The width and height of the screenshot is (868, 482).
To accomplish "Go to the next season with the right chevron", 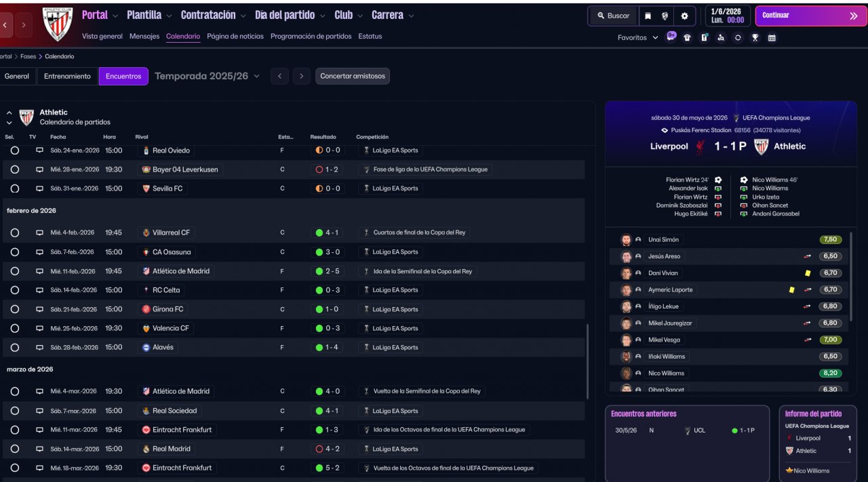I will pos(302,76).
